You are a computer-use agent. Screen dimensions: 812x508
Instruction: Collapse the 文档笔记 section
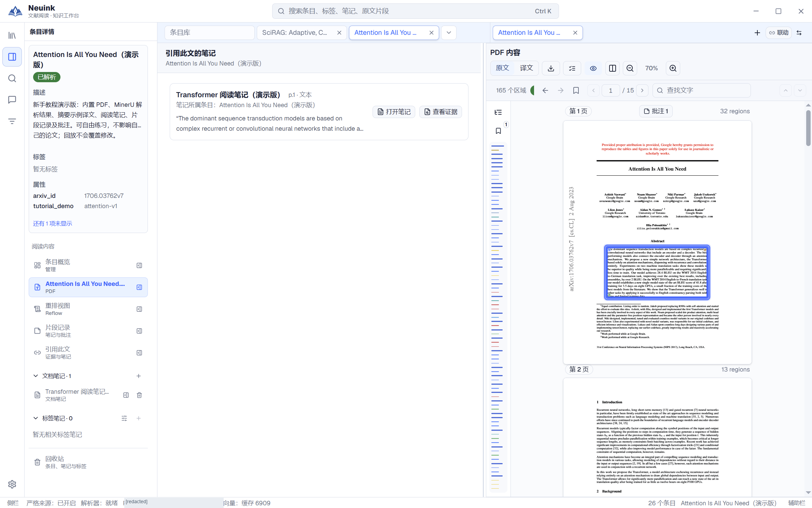36,376
